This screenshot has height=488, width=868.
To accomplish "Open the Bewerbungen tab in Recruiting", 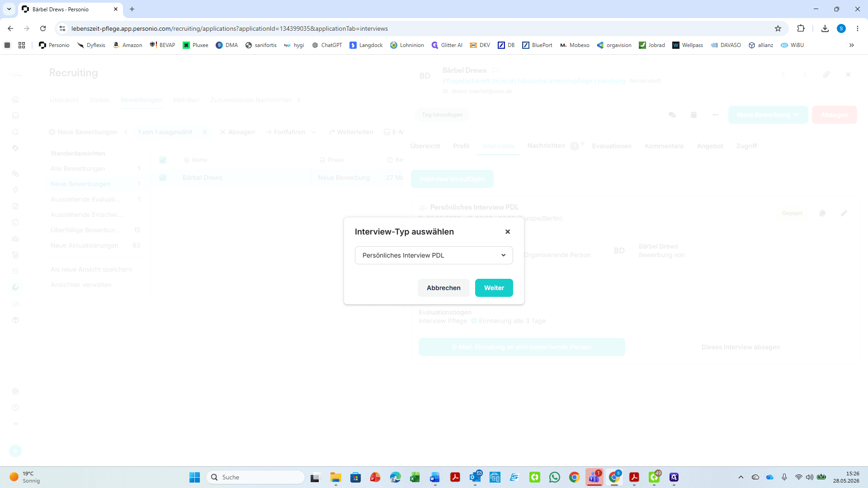I will [x=142, y=100].
